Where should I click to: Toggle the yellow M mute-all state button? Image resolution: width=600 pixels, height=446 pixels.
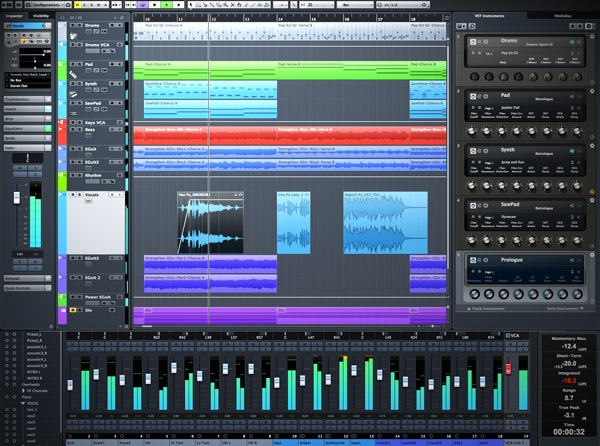point(78,5)
